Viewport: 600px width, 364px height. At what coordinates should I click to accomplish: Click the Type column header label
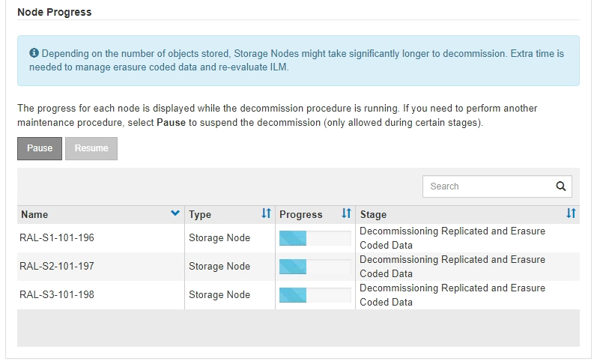tap(200, 215)
